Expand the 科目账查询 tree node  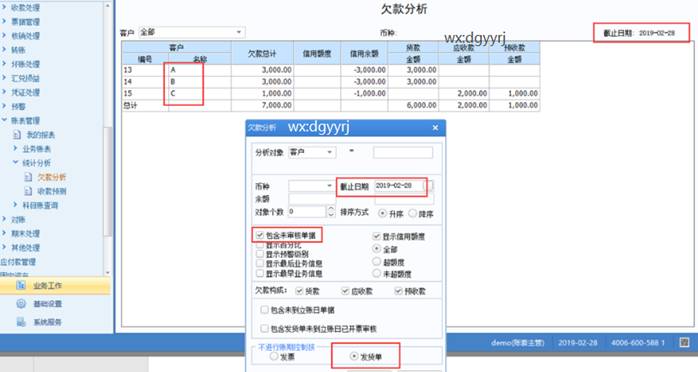click(x=15, y=205)
